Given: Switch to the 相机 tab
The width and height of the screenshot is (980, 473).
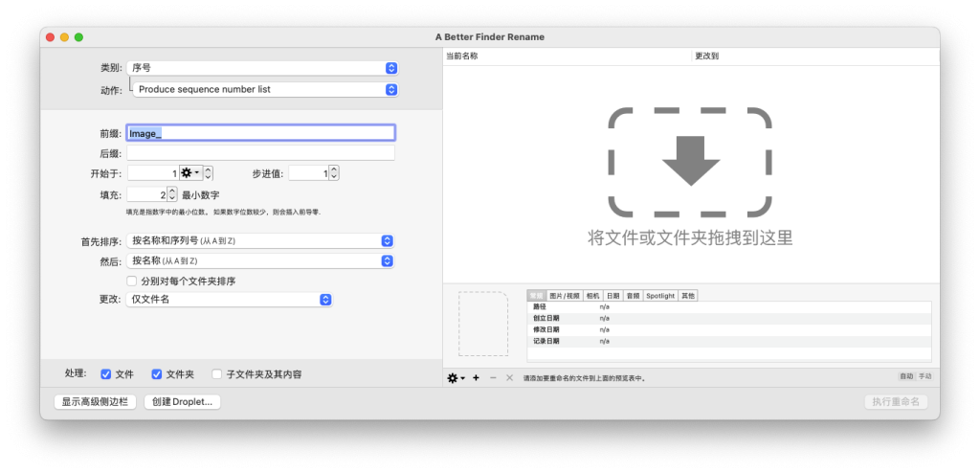Looking at the screenshot, I should [x=593, y=295].
